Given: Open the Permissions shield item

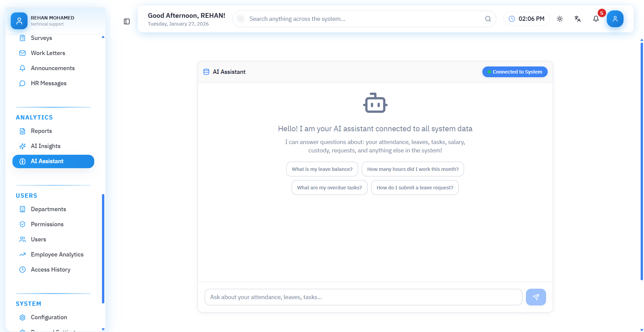Looking at the screenshot, I should (x=47, y=224).
